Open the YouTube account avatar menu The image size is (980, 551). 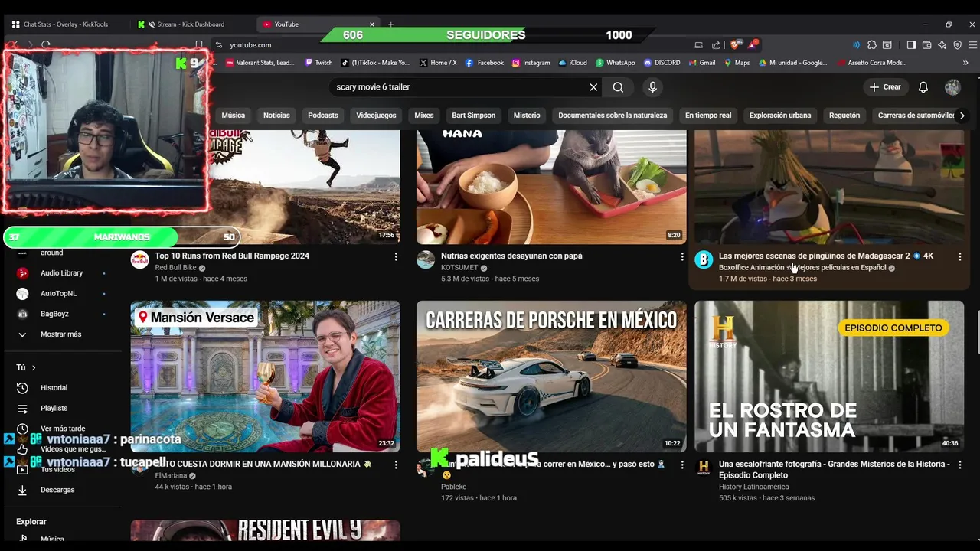[952, 87]
